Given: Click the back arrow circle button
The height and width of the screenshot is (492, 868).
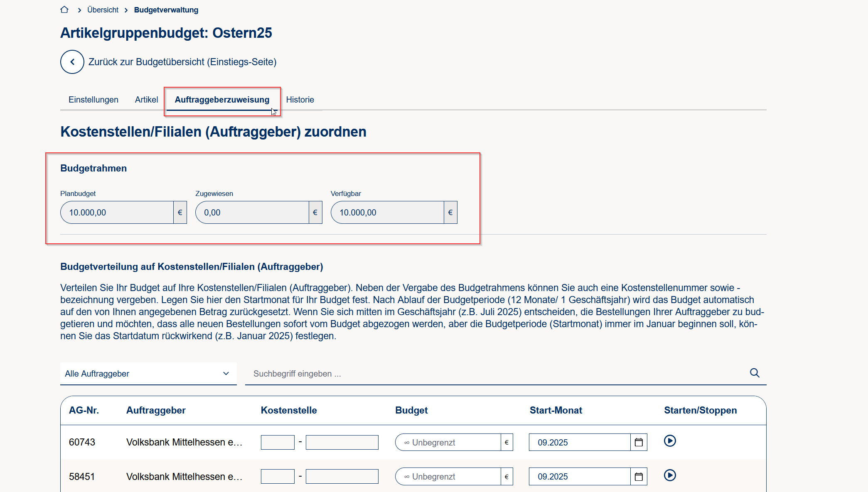Looking at the screenshot, I should pyautogui.click(x=72, y=62).
